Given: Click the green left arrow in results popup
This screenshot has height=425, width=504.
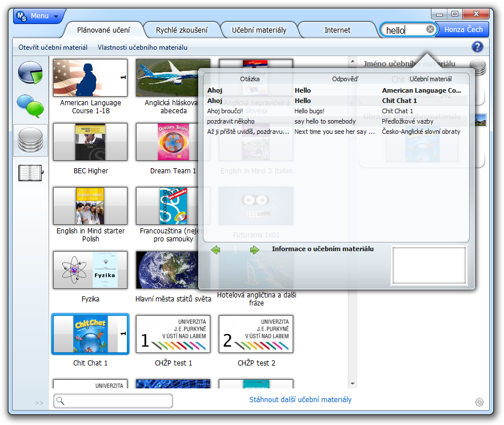Looking at the screenshot, I should tap(215, 250).
